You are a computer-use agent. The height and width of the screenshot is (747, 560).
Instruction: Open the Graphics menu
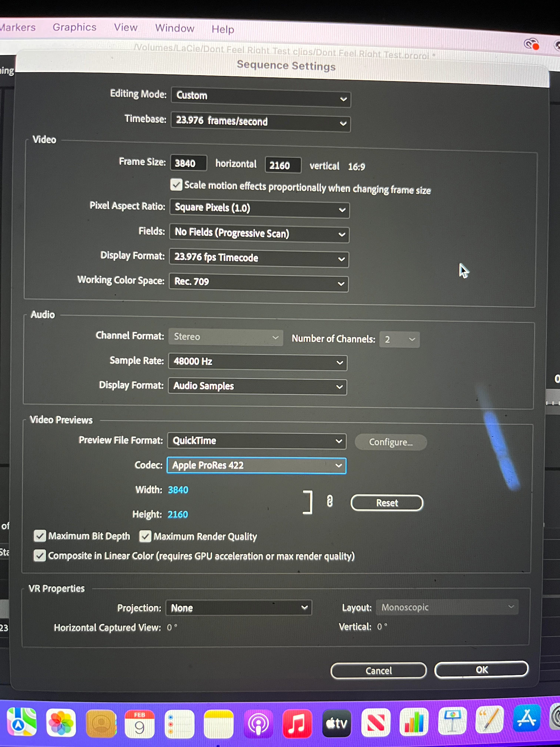click(75, 27)
